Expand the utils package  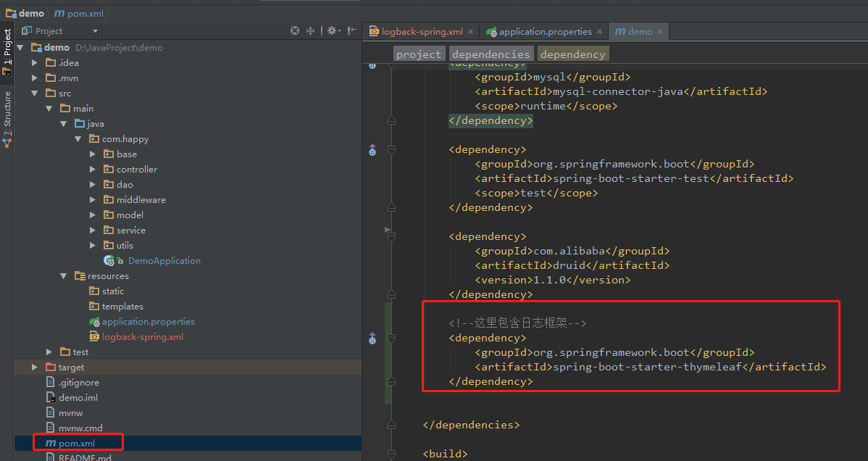[93, 246]
